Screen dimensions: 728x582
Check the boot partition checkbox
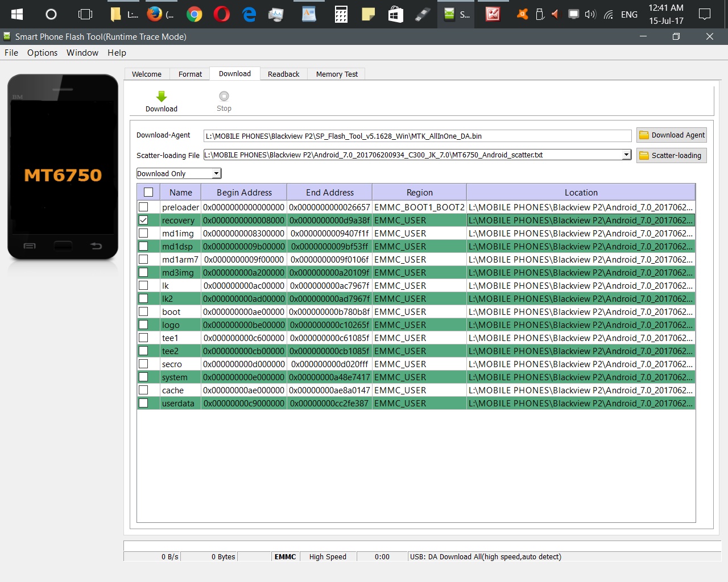point(143,311)
